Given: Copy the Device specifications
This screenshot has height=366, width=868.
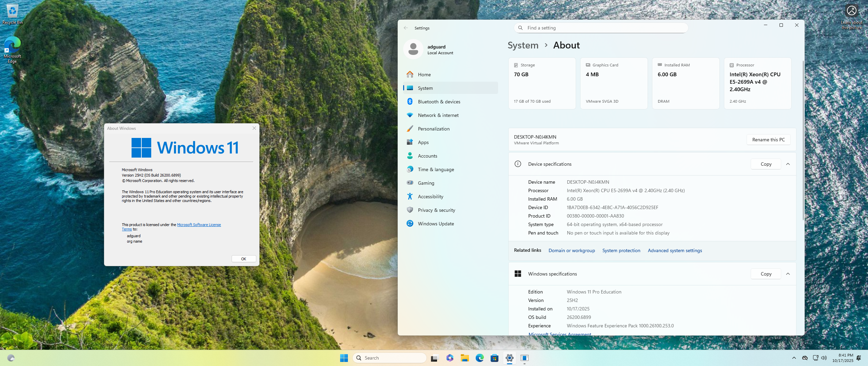Looking at the screenshot, I should (x=766, y=164).
